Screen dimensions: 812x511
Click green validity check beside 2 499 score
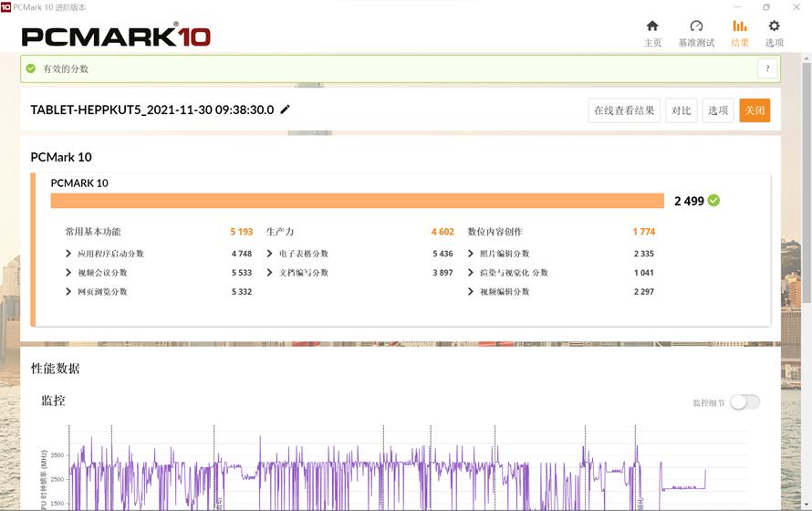pos(713,201)
